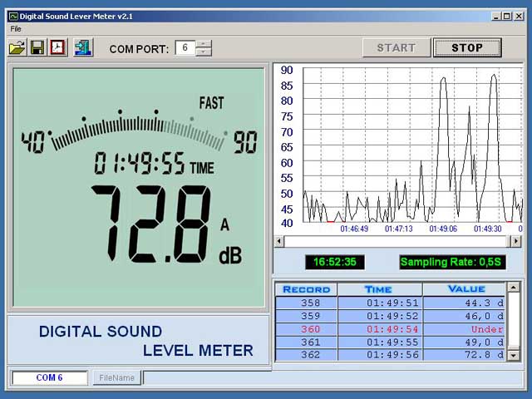Click graph time label 01:49:30

488,229
